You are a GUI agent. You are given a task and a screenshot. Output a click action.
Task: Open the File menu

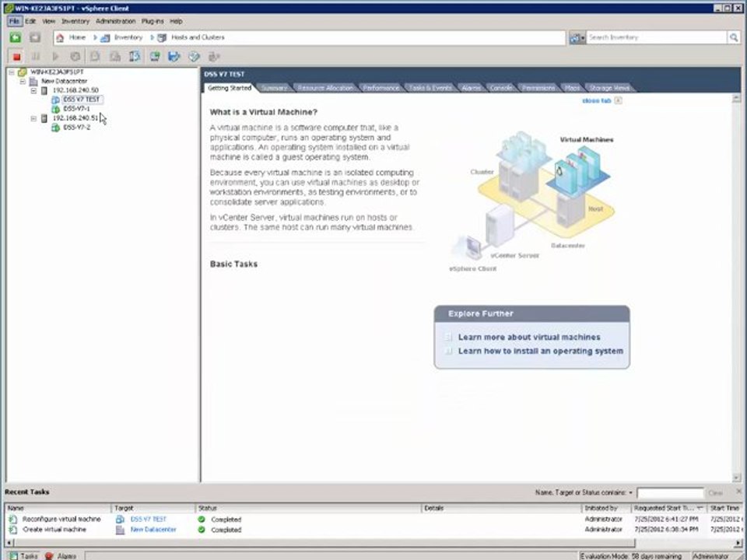pos(14,22)
